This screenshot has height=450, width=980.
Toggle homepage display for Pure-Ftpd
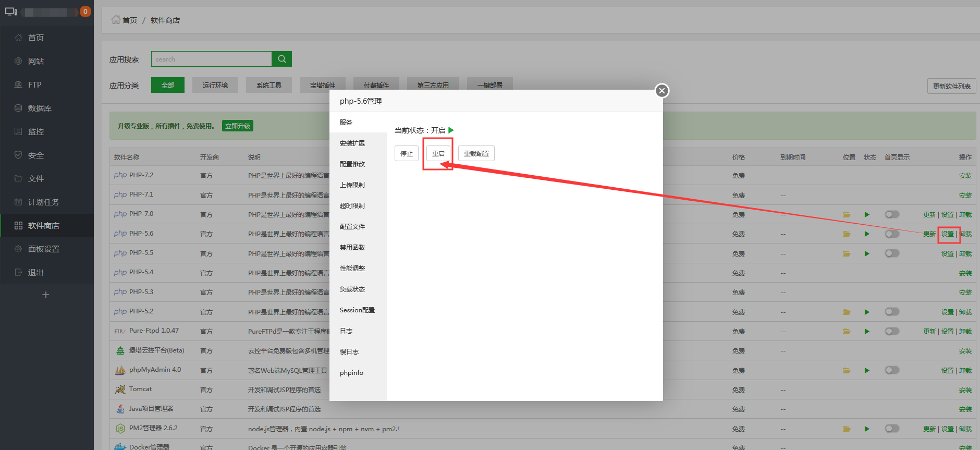point(892,331)
